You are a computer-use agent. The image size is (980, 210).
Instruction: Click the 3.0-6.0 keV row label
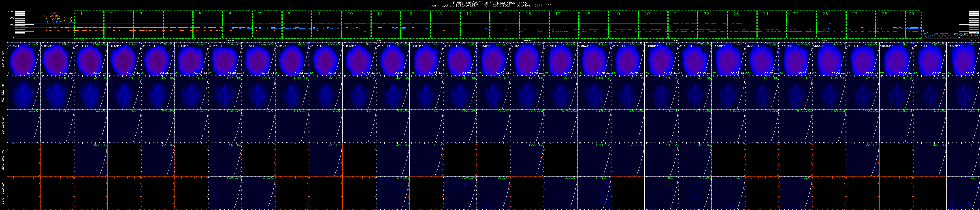3,59
